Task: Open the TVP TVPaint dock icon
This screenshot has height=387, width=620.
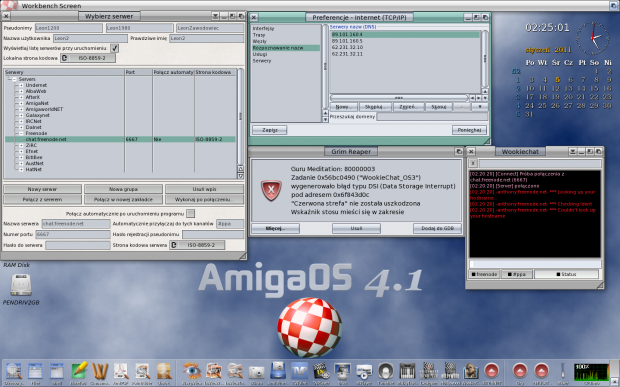Action: pyautogui.click(x=299, y=371)
